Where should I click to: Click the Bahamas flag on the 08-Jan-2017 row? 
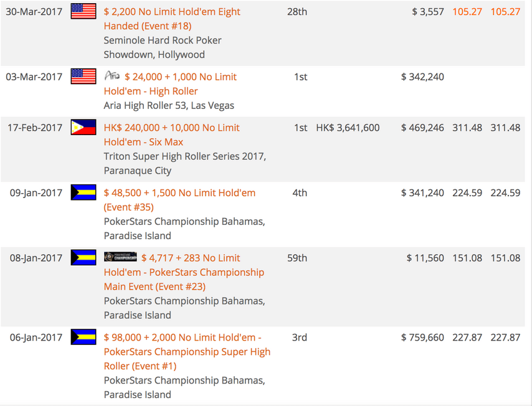point(83,257)
